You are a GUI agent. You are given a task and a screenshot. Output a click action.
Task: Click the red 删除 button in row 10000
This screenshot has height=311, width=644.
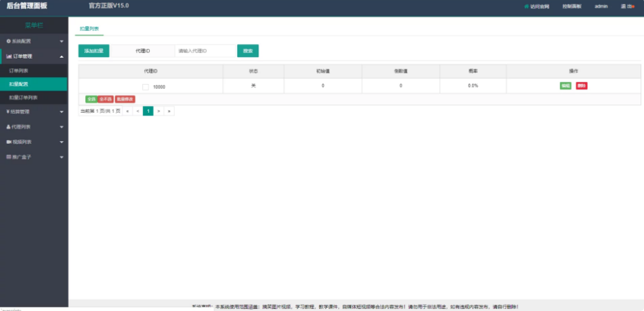point(581,86)
